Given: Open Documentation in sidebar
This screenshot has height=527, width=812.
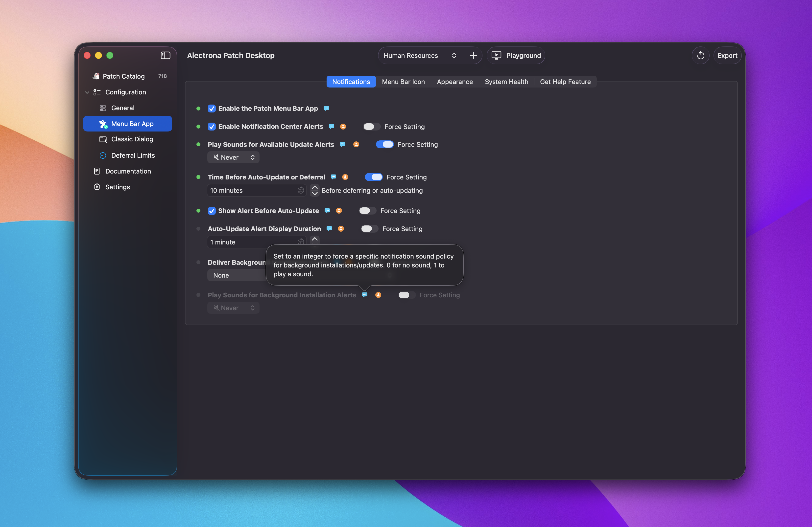Looking at the screenshot, I should pos(128,171).
